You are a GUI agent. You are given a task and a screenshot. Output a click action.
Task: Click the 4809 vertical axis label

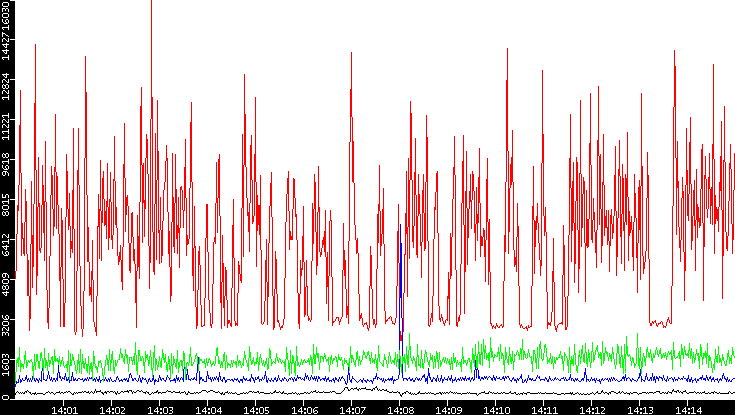[6, 285]
